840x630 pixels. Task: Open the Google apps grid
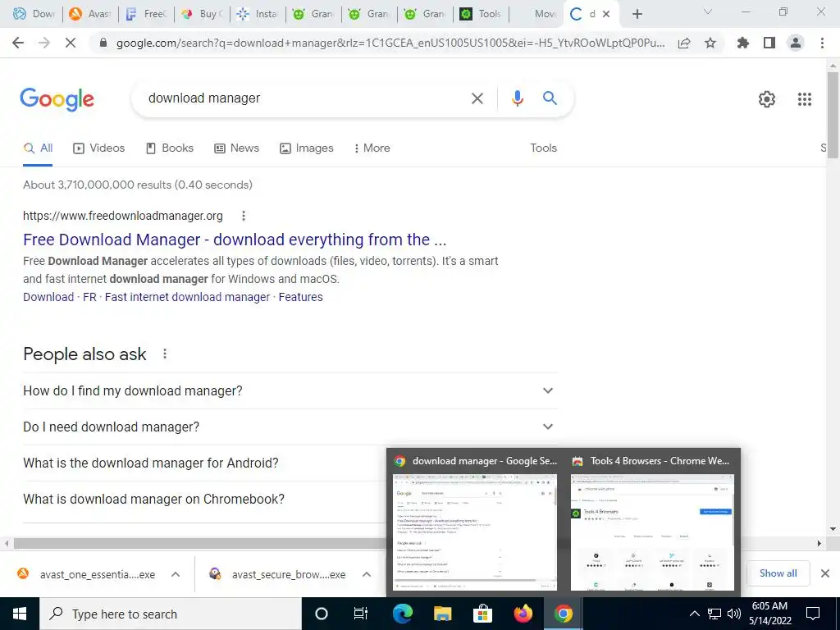click(804, 99)
